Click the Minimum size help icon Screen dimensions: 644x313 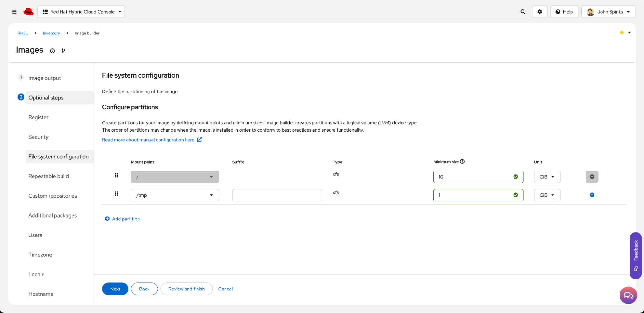pos(462,162)
